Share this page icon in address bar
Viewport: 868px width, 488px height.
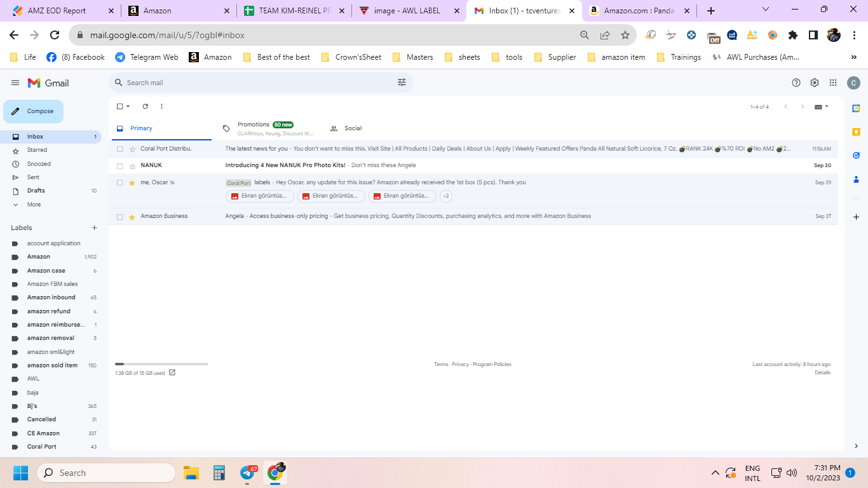pyautogui.click(x=605, y=36)
